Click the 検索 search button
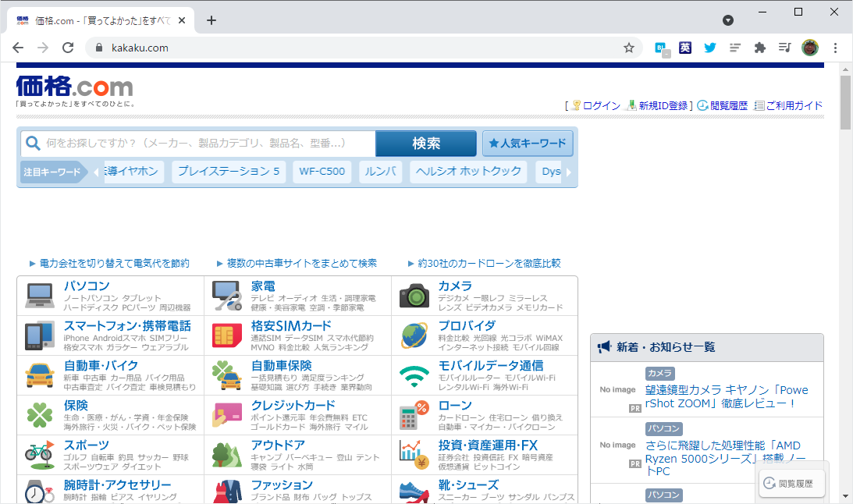This screenshot has width=853, height=504. (426, 144)
